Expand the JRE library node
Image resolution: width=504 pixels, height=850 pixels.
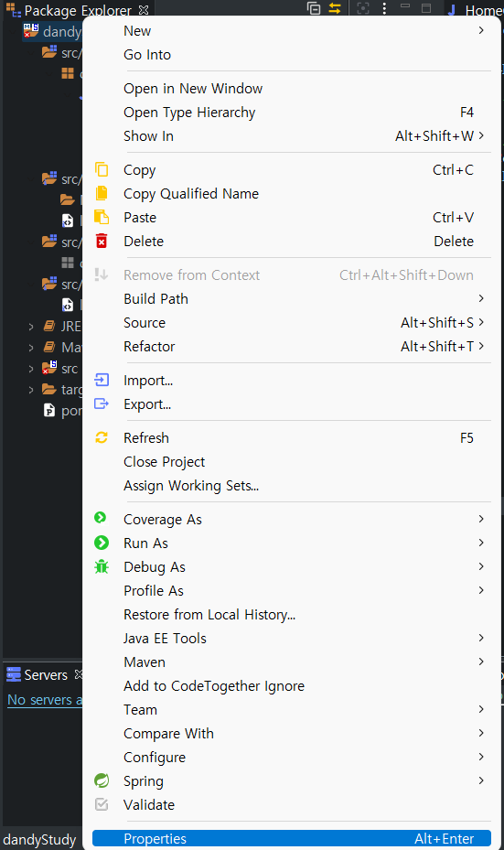pyautogui.click(x=31, y=327)
